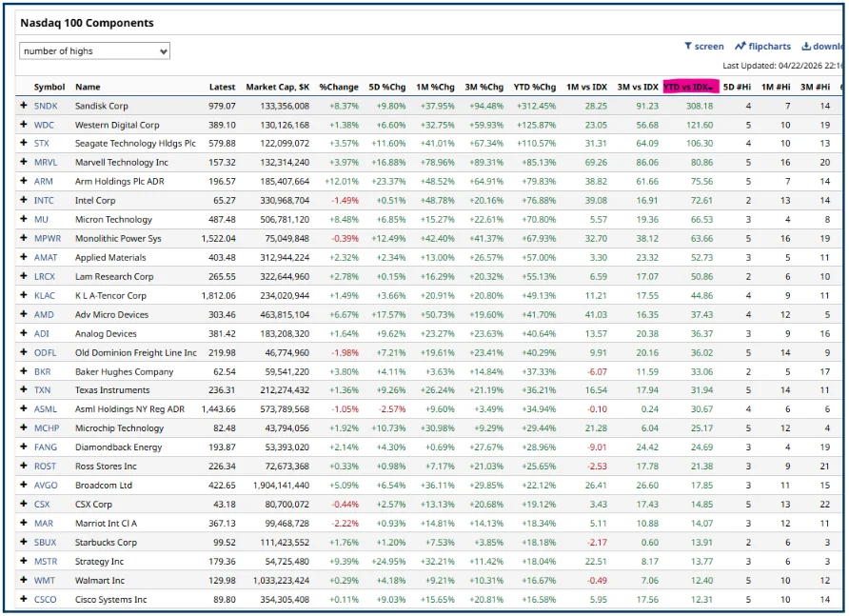The width and height of the screenshot is (849, 616).
Task: Expand the SNDK row details
Action: (23, 106)
